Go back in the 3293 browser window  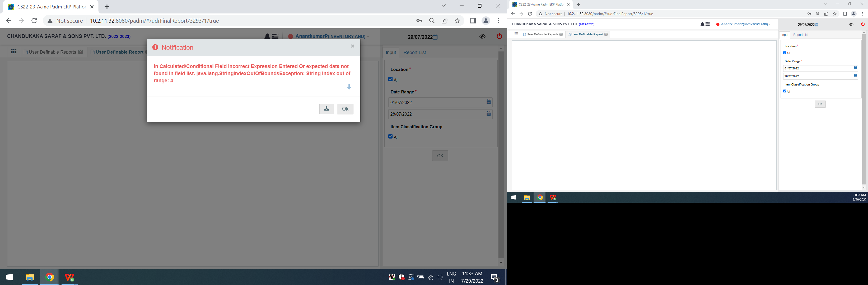point(8,21)
